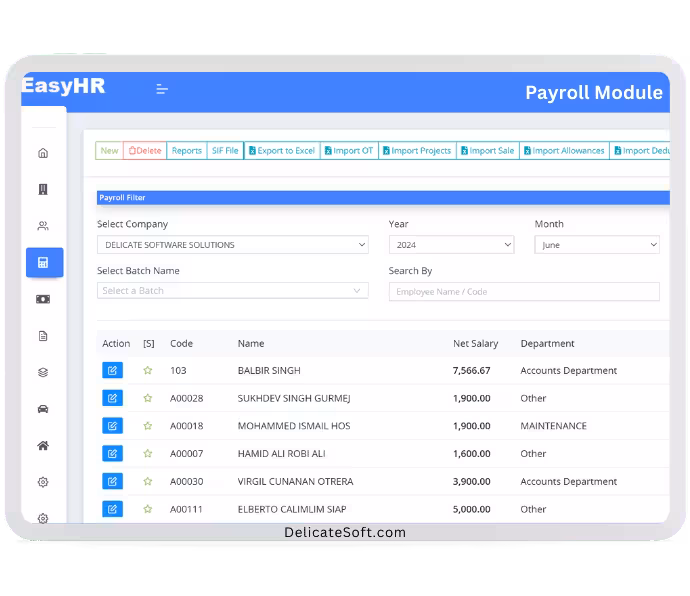Toggle star for BALBIR SINGH row
This screenshot has width=690, height=596.
(x=148, y=370)
